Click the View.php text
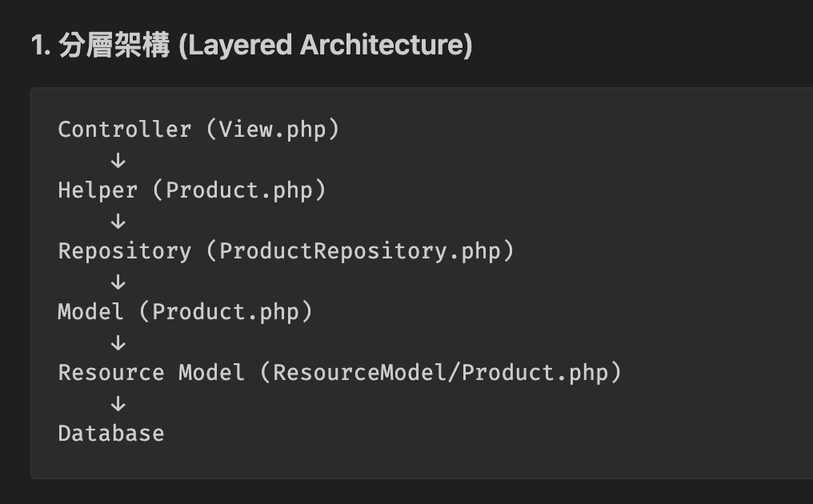 (x=272, y=130)
